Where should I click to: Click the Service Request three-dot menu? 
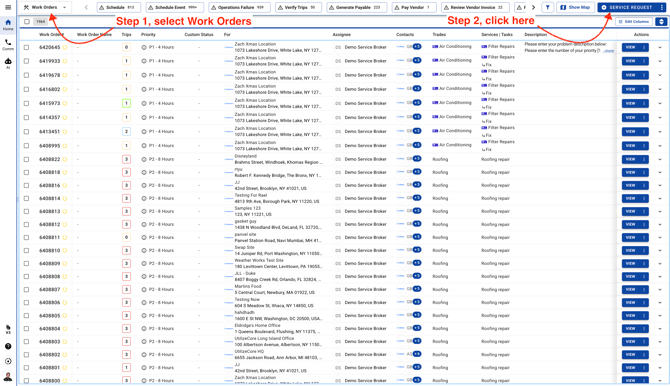coord(661,7)
